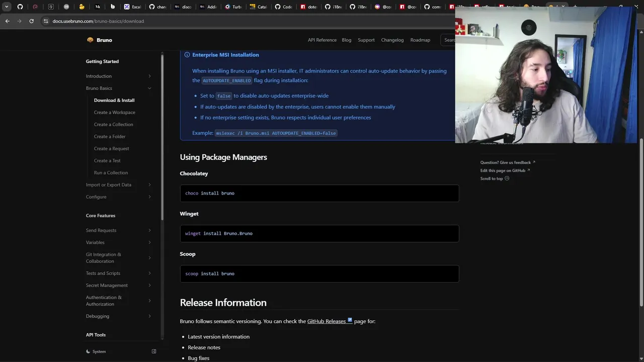The height and width of the screenshot is (362, 644).
Task: Click the browser forward arrow
Action: [19, 21]
